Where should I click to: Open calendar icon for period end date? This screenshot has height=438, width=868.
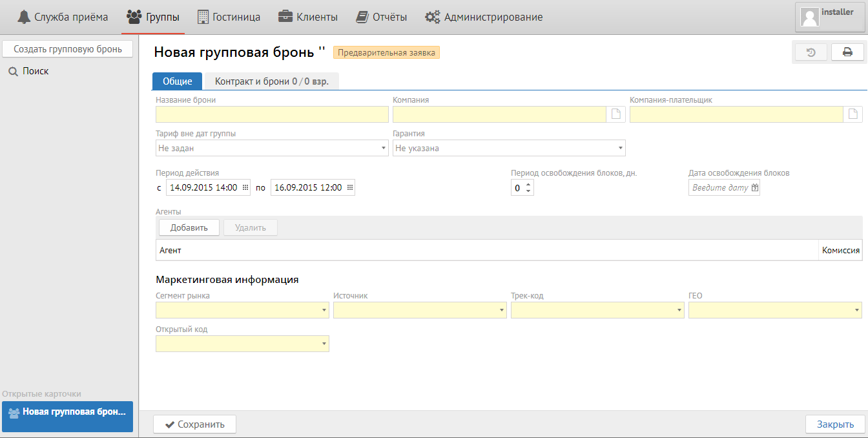[349, 188]
